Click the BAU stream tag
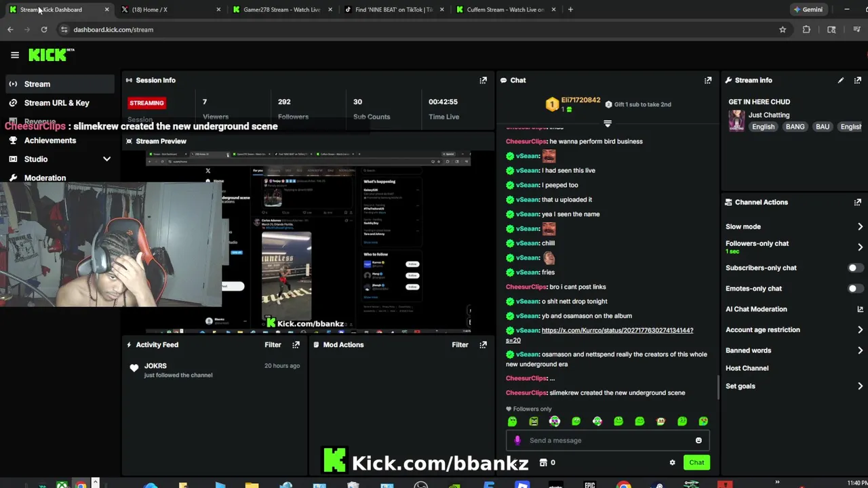This screenshot has height=488, width=868. (x=823, y=127)
